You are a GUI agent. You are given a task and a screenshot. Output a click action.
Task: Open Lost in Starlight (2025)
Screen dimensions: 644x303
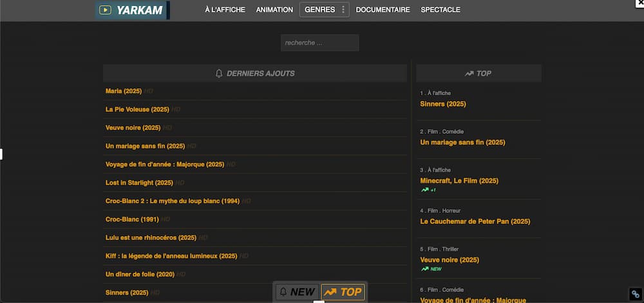click(139, 183)
